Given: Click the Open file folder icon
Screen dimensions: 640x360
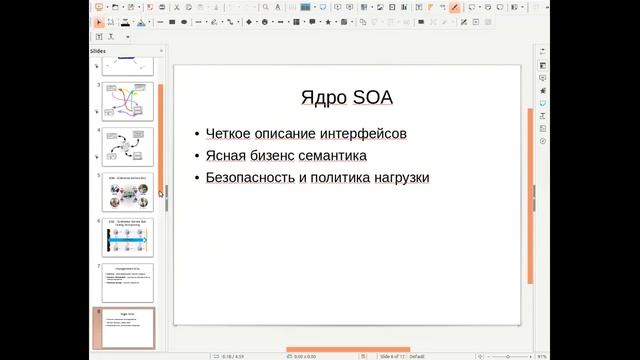Looking at the screenshot, I should click(x=115, y=7).
